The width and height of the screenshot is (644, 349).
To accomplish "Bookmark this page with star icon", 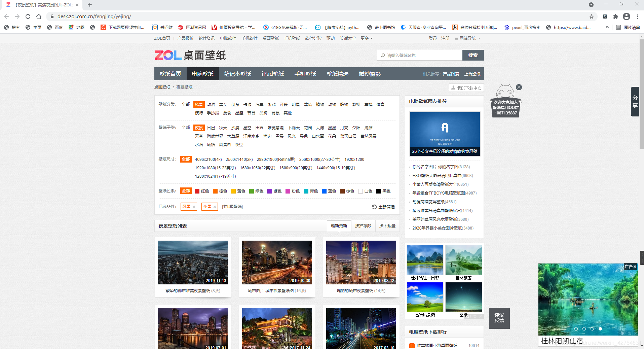I will point(592,16).
